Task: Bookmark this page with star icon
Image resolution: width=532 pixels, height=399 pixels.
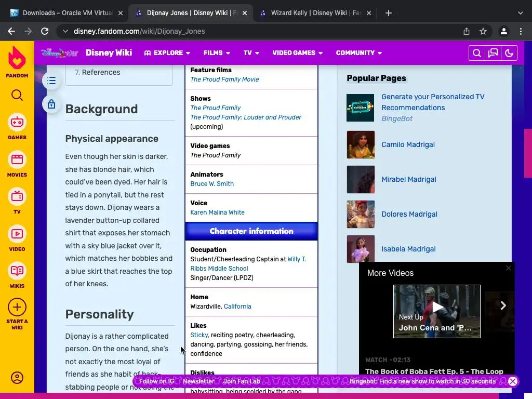Action: click(x=483, y=31)
